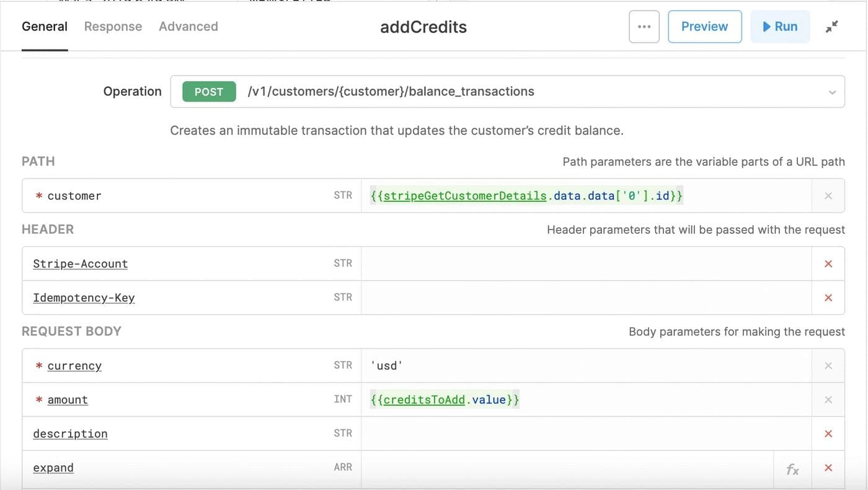Clear the currency parameter value
Viewport: 868px width, 490px height.
828,365
